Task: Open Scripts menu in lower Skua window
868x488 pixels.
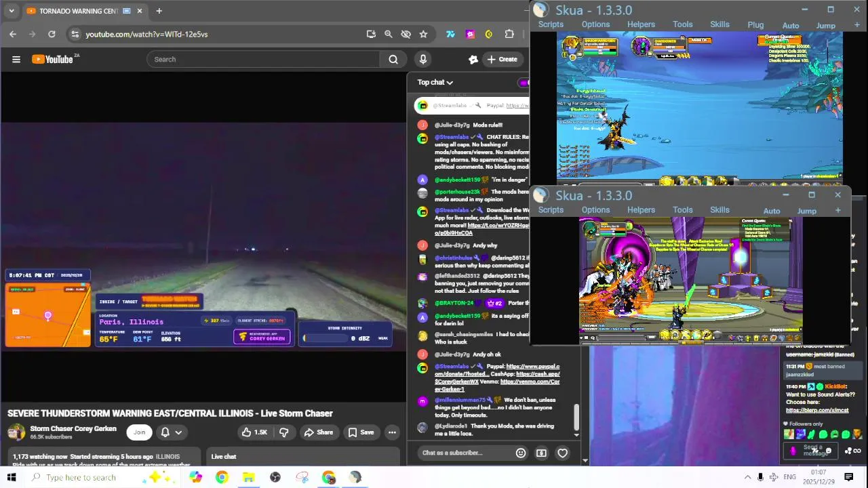Action: (x=551, y=210)
